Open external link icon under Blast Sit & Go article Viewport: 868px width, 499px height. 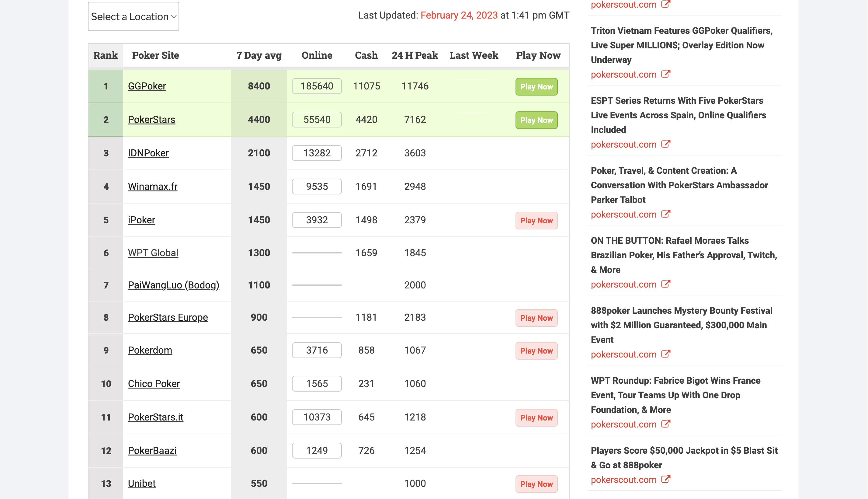click(x=665, y=479)
